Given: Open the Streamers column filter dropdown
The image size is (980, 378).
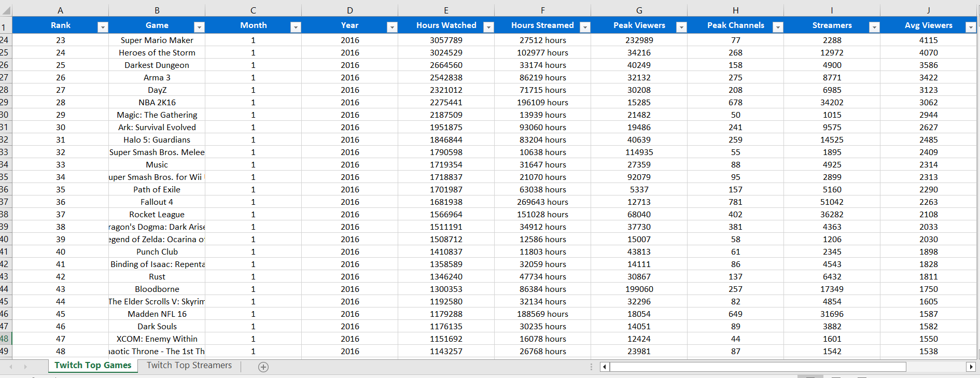Looking at the screenshot, I should (874, 27).
